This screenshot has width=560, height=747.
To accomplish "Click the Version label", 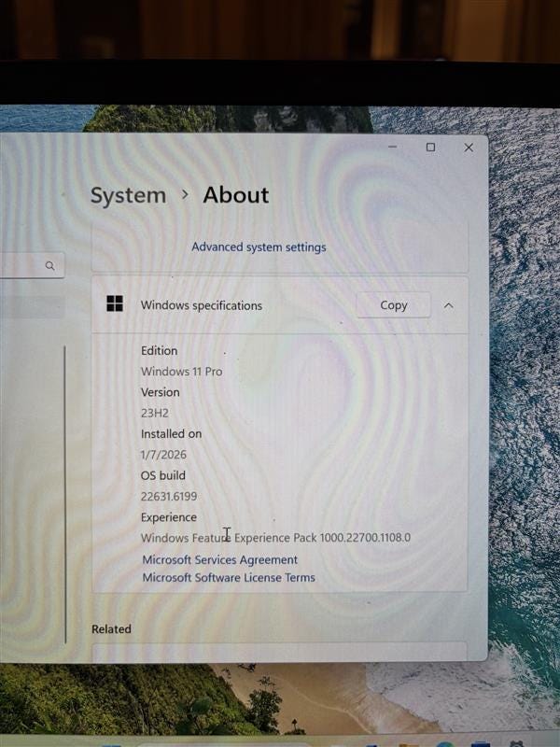I will click(161, 392).
